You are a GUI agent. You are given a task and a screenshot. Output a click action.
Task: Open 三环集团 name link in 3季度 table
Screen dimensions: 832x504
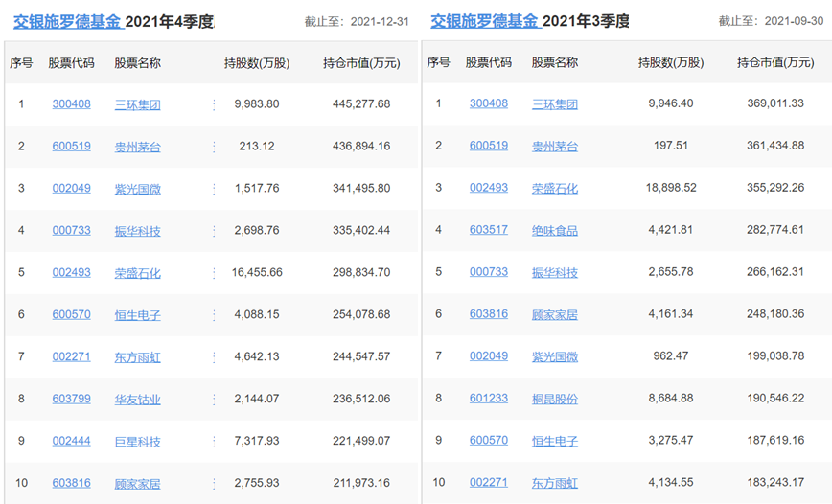[x=554, y=104]
